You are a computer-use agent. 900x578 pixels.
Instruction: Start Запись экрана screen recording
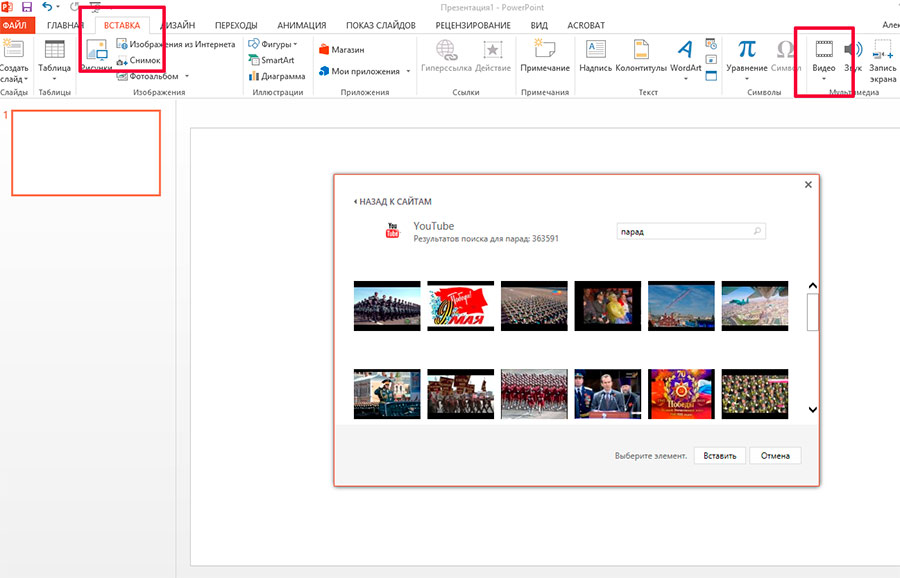click(882, 61)
